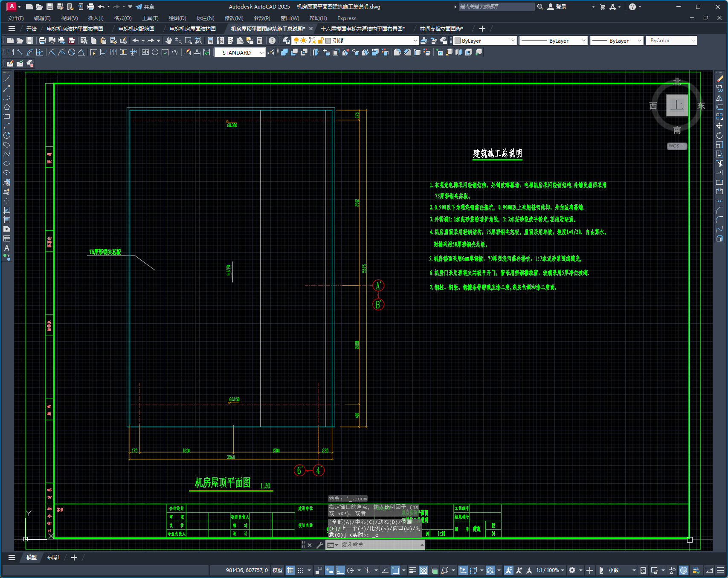Open the 文件(F) menu

(x=16, y=18)
